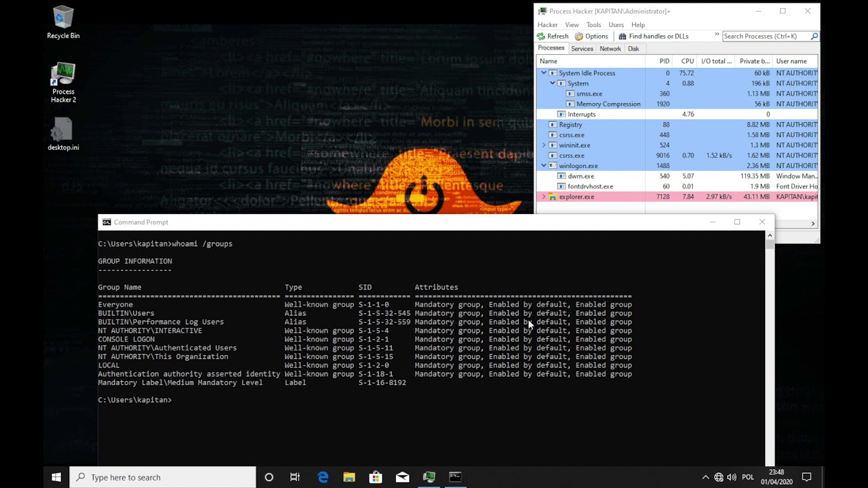868x488 pixels.
Task: Open Options in Process Hacker toolbar
Action: pos(591,36)
